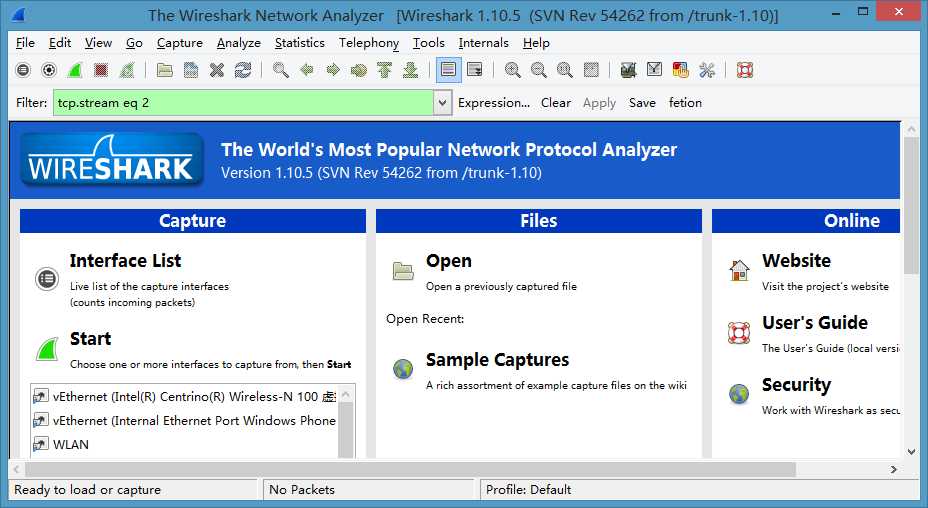Go forward in packet history arrow

coord(333,70)
